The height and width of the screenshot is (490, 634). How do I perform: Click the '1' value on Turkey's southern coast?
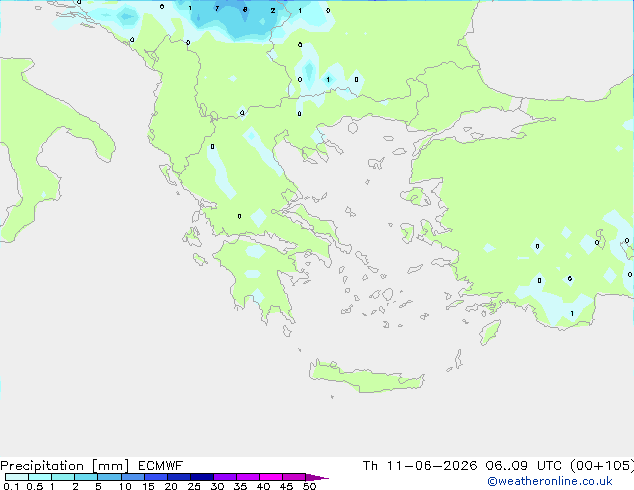[x=572, y=313]
